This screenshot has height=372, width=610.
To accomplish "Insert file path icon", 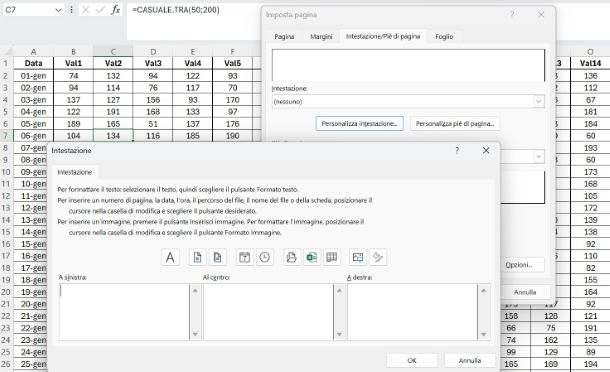I will point(292,257).
